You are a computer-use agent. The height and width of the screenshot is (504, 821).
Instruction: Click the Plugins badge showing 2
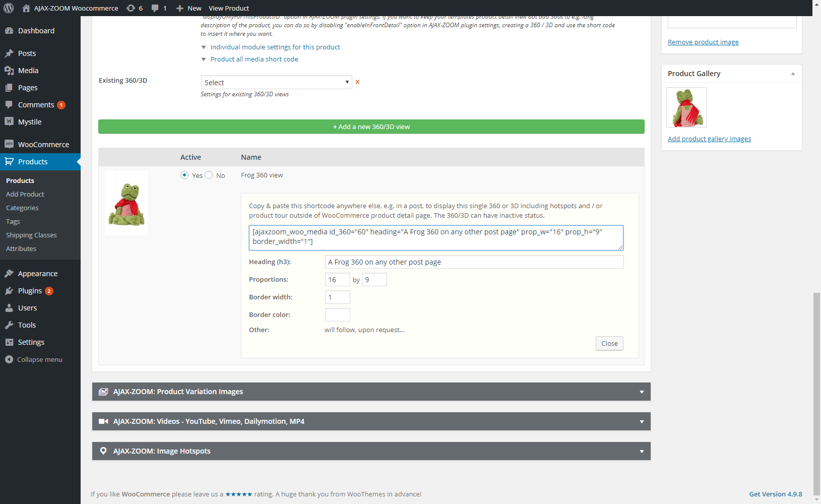click(x=49, y=291)
